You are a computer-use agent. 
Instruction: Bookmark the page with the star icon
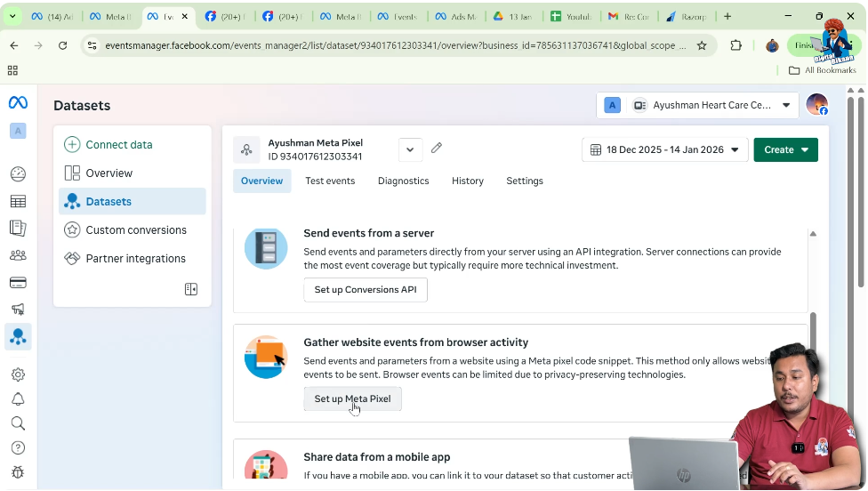(702, 45)
